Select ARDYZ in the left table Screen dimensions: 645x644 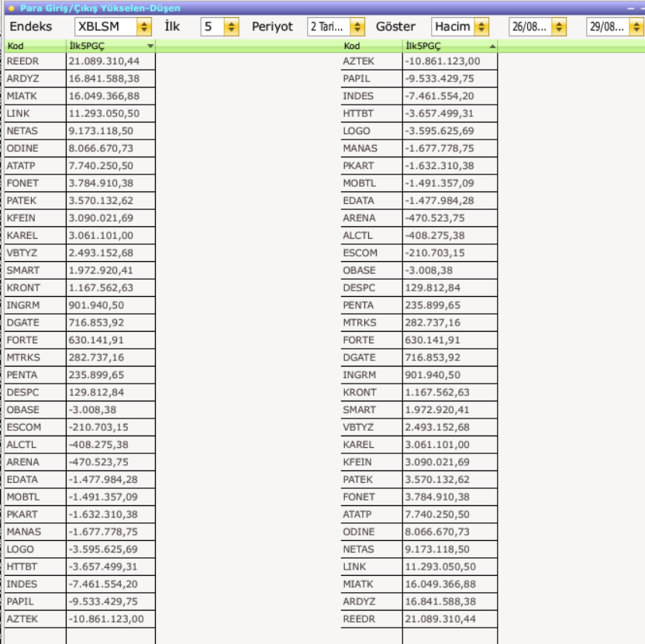point(22,78)
